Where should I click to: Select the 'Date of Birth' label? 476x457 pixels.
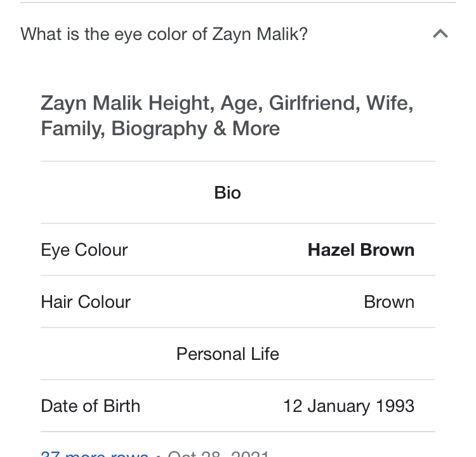[91, 406]
